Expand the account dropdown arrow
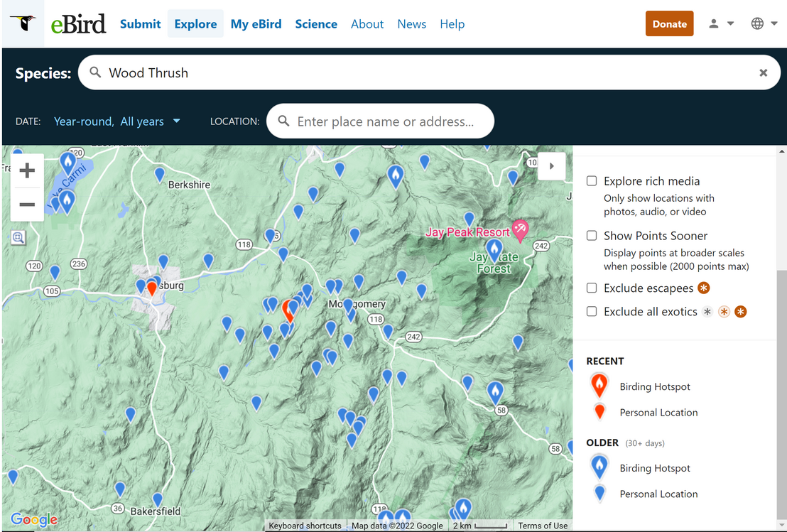The height and width of the screenshot is (532, 787). [x=730, y=23]
